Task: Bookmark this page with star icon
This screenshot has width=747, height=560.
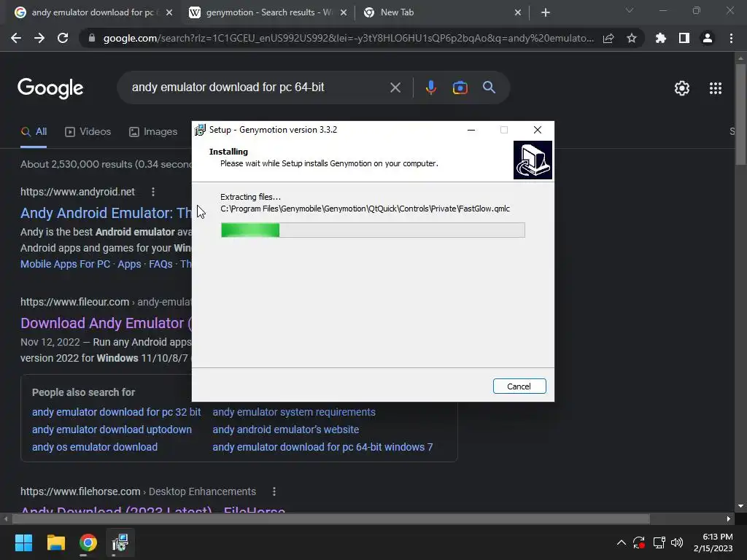Action: coord(632,38)
